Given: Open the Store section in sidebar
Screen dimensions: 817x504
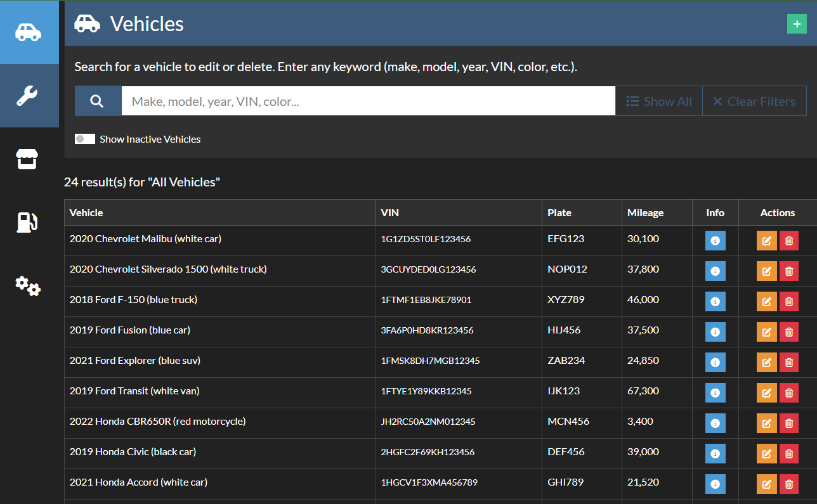Looking at the screenshot, I should coord(27,159).
